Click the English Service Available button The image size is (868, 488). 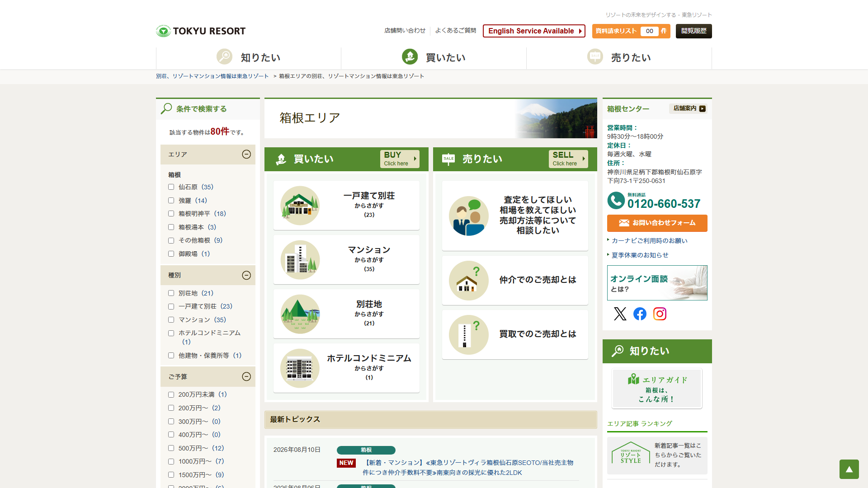pos(534,31)
